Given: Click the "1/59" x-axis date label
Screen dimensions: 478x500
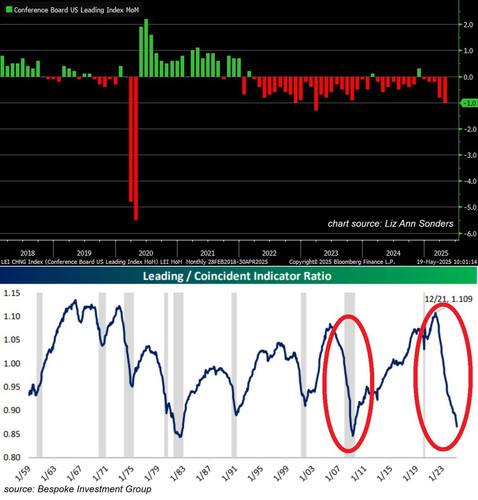Looking at the screenshot, I should click(22, 473).
